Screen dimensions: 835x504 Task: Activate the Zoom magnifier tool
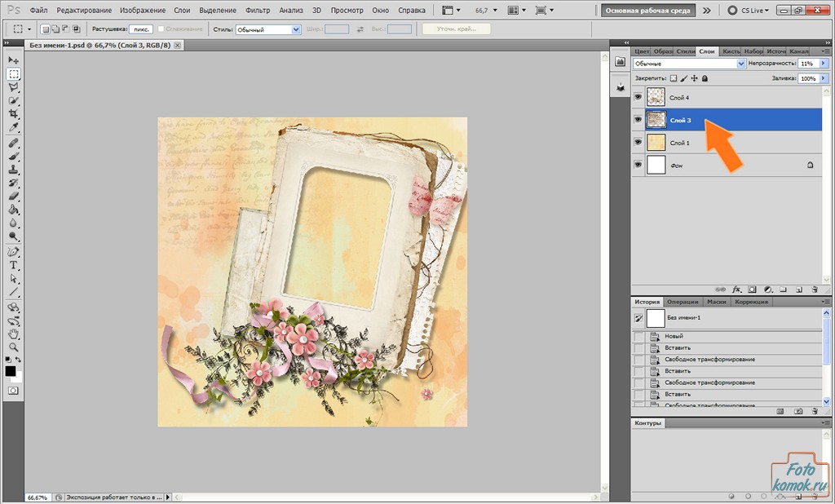click(x=13, y=347)
